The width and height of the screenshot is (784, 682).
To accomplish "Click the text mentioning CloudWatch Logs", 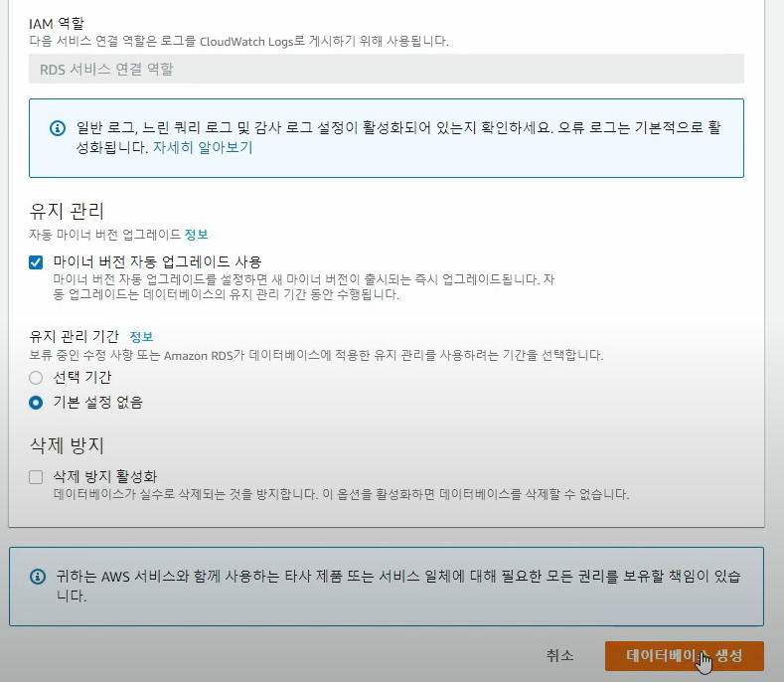I will tap(238, 41).
